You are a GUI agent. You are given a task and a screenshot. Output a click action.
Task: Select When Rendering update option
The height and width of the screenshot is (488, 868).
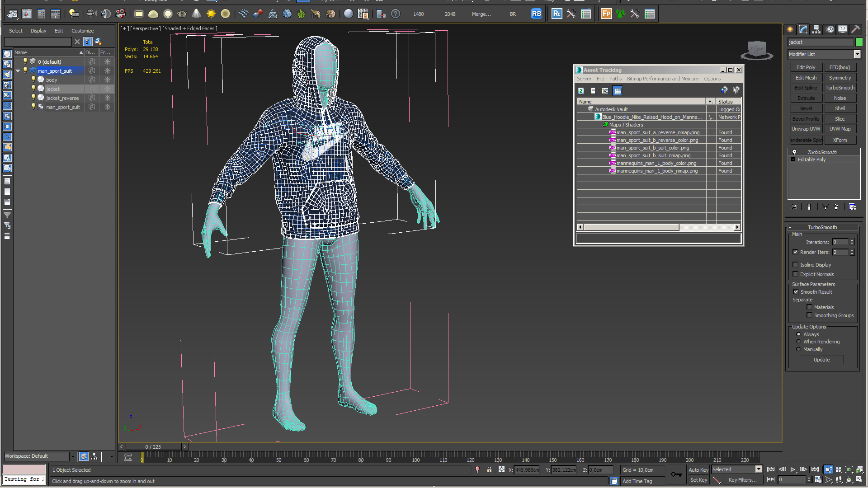click(798, 342)
